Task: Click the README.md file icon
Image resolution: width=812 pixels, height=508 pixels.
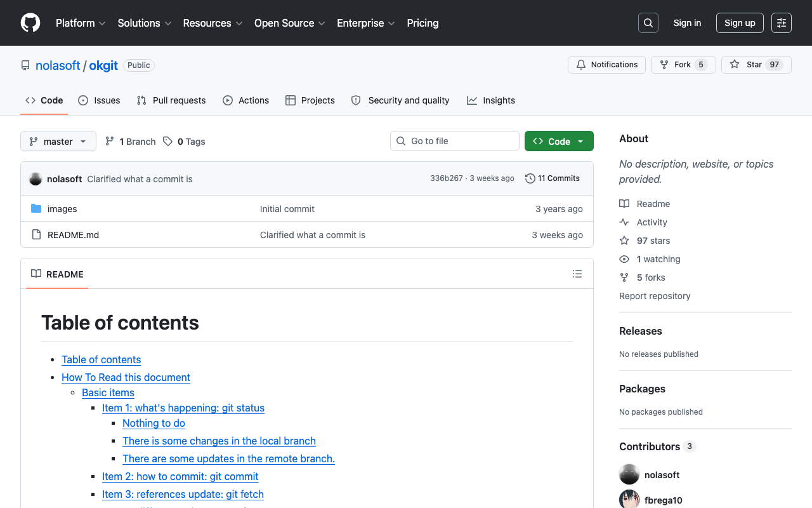Action: [x=36, y=235]
